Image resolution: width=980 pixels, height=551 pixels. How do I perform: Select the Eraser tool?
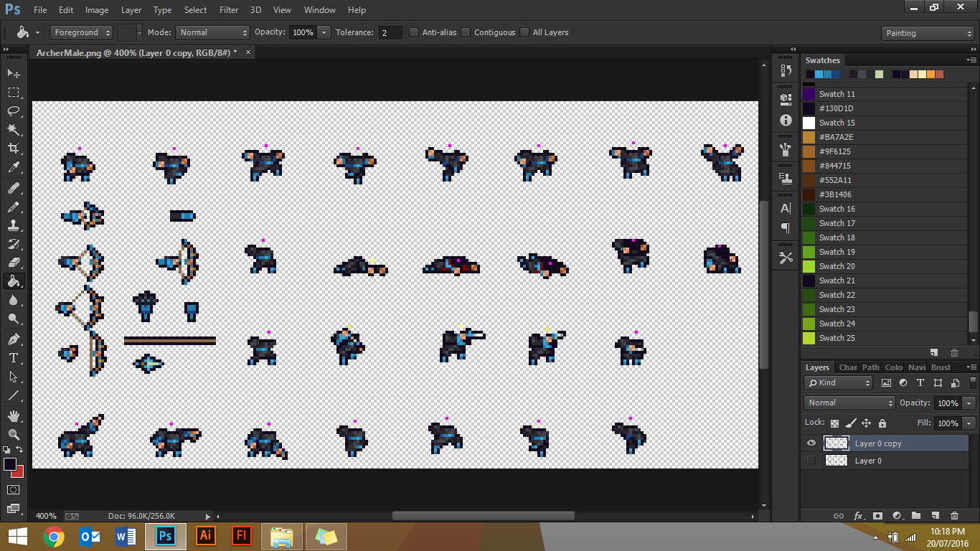pos(14,263)
